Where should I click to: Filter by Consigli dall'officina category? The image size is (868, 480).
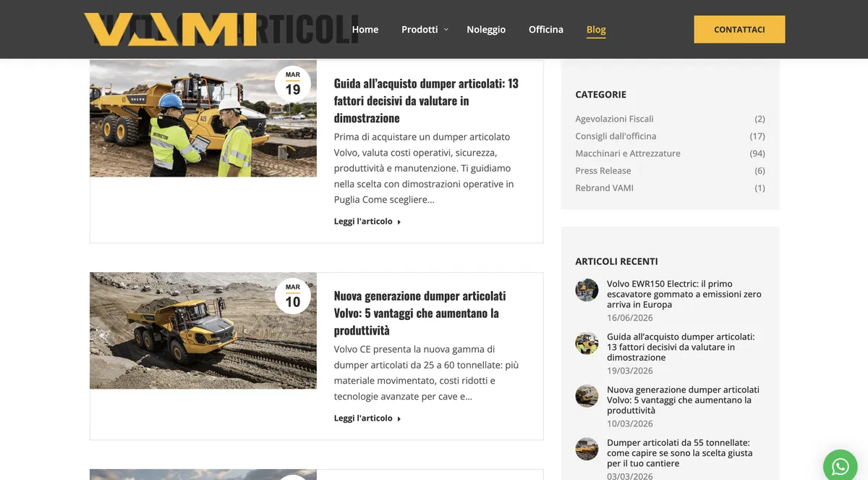pos(616,136)
